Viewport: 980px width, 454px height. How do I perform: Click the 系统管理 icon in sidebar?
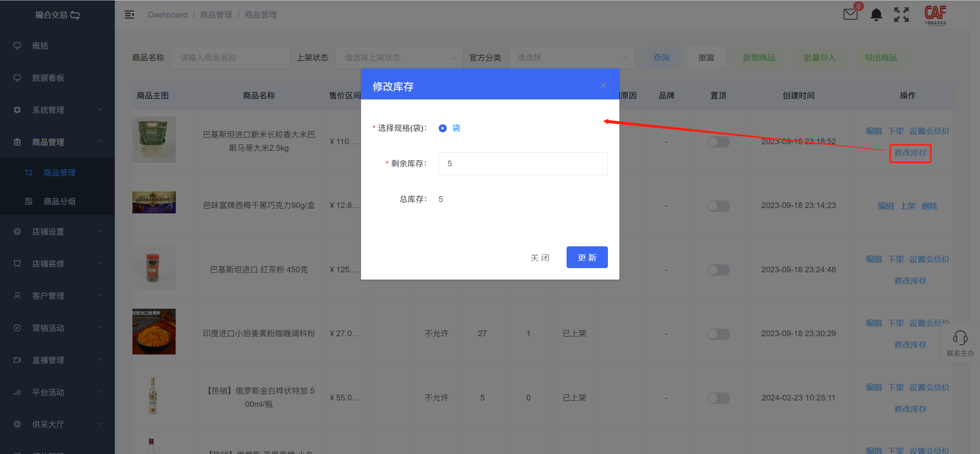pyautogui.click(x=17, y=110)
